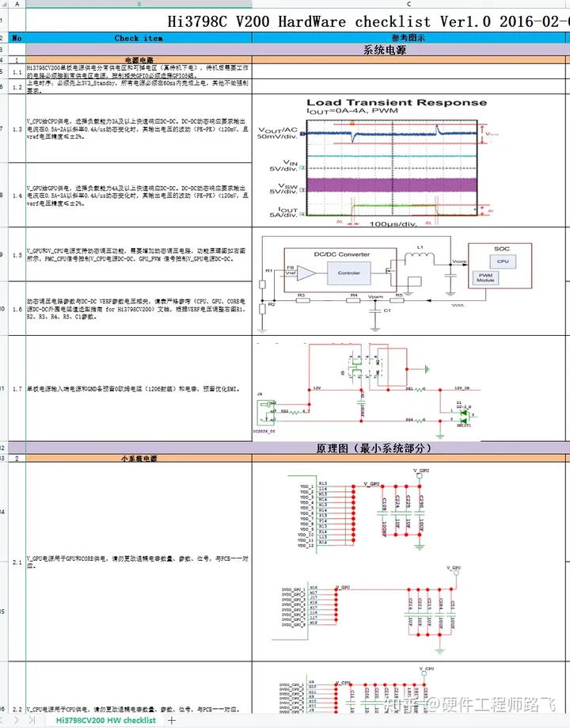Viewport: 570px width, 728px height.
Task: Click the 1206 package EMI text cell
Action: 139,389
